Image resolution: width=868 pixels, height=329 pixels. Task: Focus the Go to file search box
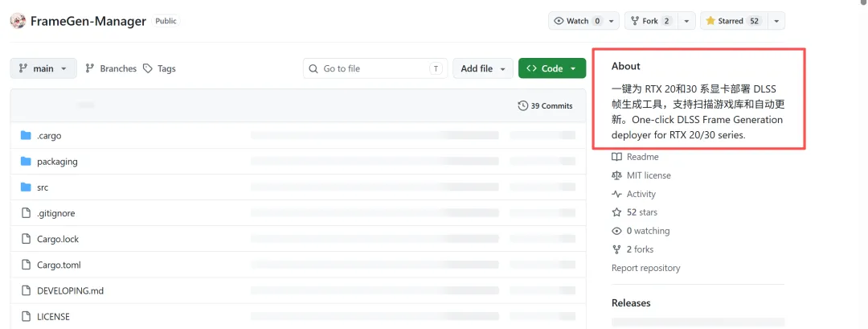[375, 68]
